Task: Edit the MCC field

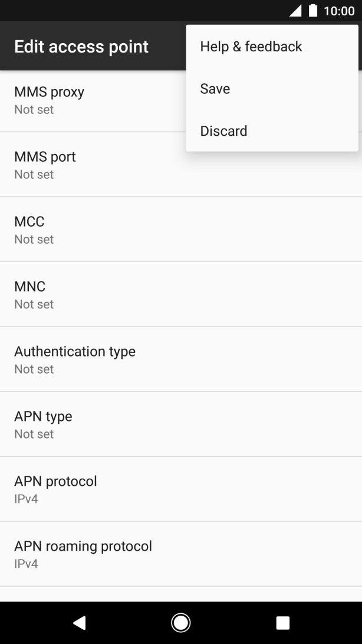Action: click(181, 230)
